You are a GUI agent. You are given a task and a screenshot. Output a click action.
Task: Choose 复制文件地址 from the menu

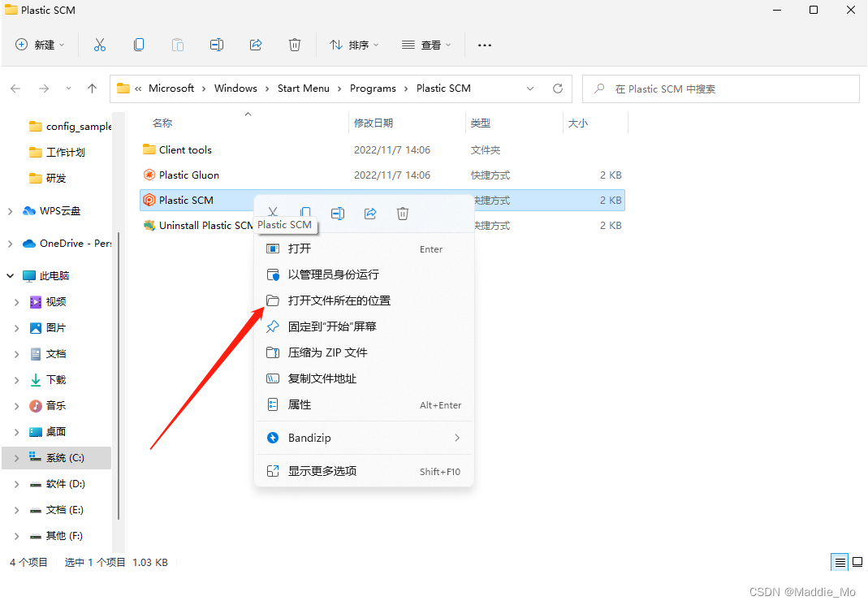click(x=365, y=378)
